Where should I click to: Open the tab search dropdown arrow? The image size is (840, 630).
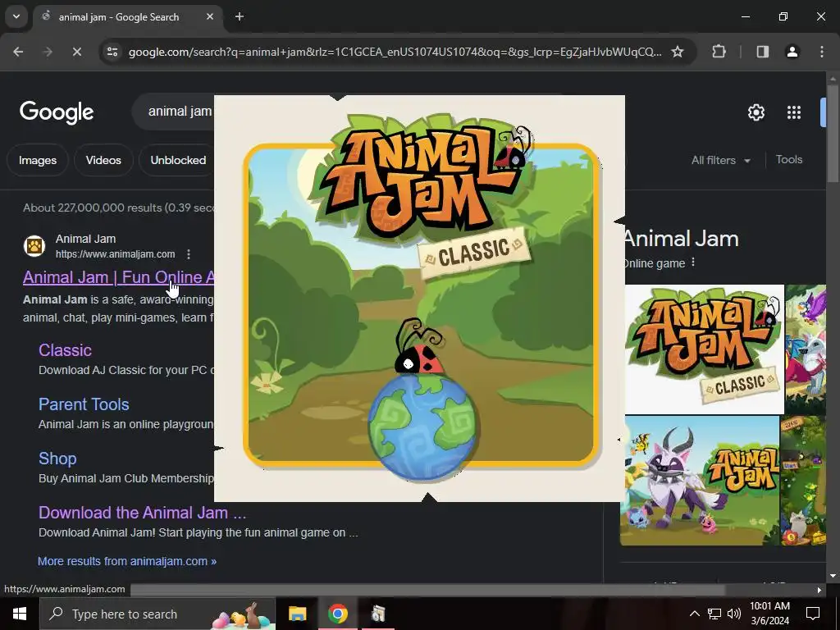pos(16,16)
